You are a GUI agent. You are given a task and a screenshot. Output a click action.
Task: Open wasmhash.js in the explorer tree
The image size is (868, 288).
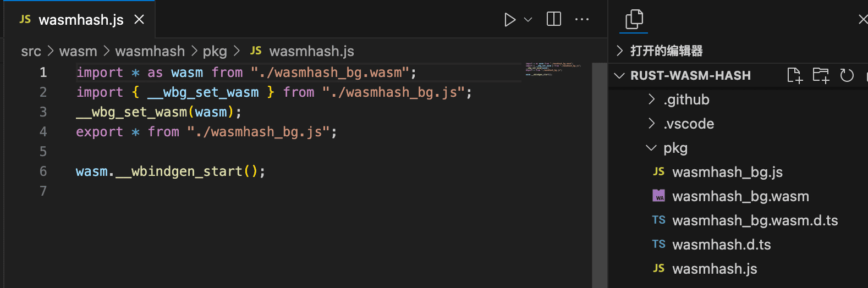click(739, 269)
